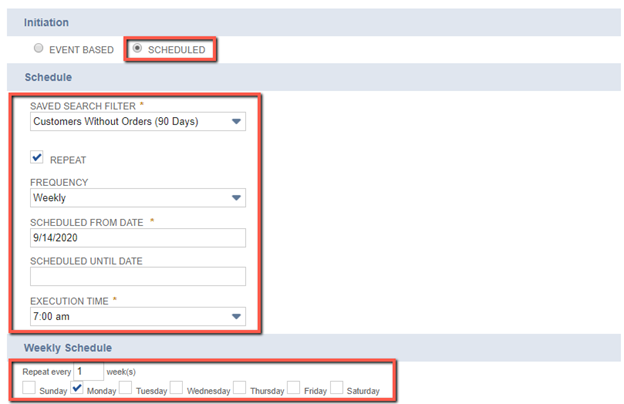Click the Scheduled Until Date field
Screen dimensions: 624x404
138,277
